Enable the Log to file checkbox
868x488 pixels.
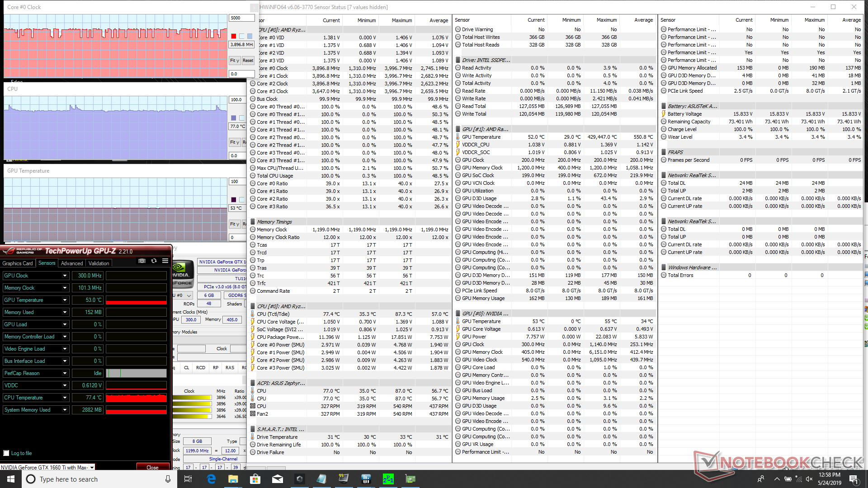point(6,453)
